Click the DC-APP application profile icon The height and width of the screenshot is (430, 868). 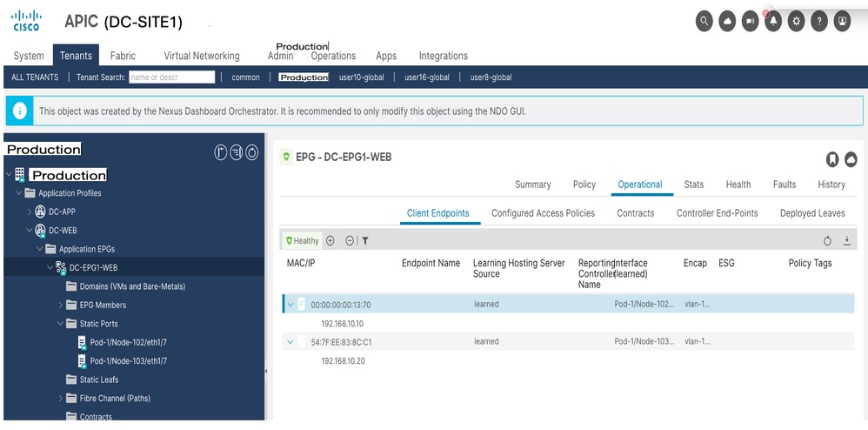click(x=40, y=212)
